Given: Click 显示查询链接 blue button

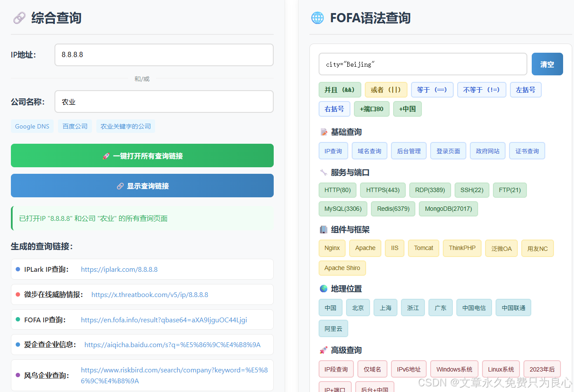Looking at the screenshot, I should tap(142, 186).
